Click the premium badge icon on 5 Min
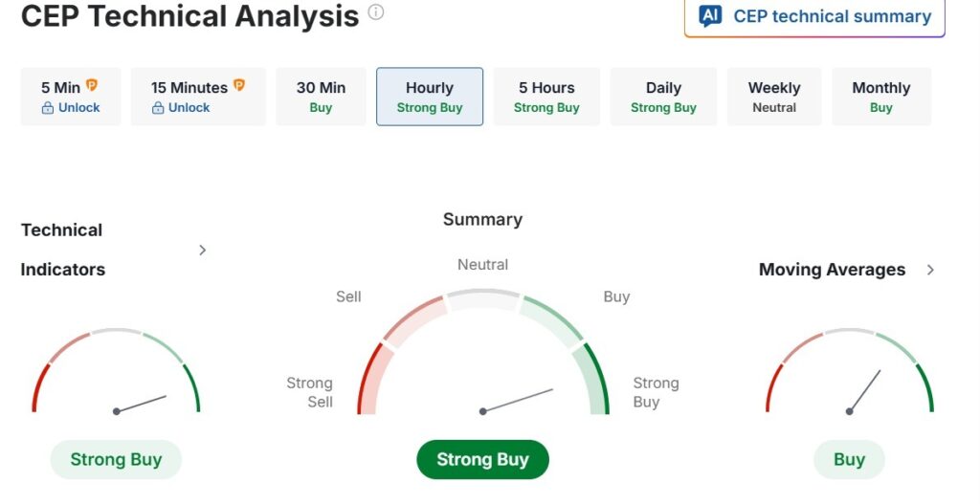 92,86
